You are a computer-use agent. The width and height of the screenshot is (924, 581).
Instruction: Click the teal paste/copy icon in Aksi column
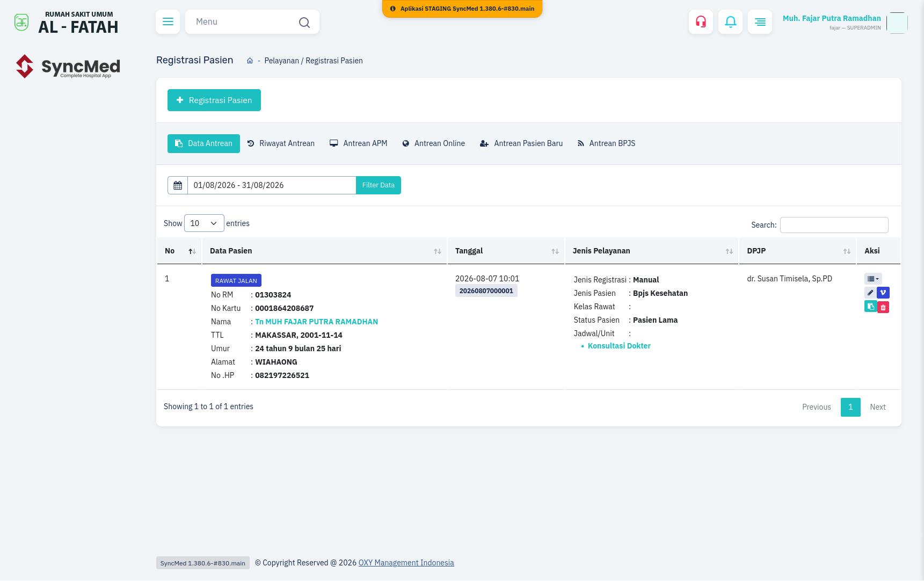tap(870, 307)
